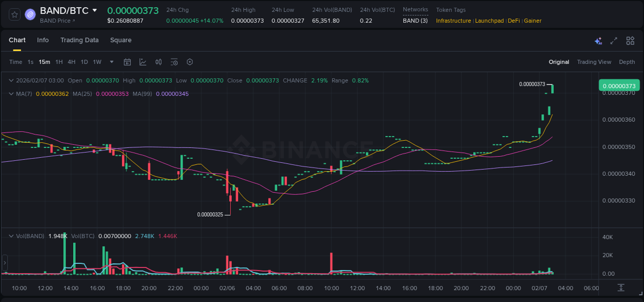
Task: Open the chart layout grid icon
Action: [x=630, y=41]
